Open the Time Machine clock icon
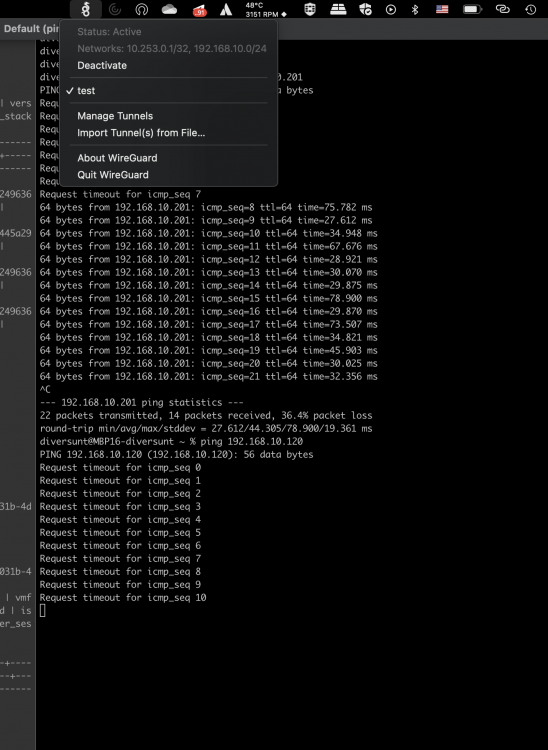The height and width of the screenshot is (750, 548). (x=530, y=9)
